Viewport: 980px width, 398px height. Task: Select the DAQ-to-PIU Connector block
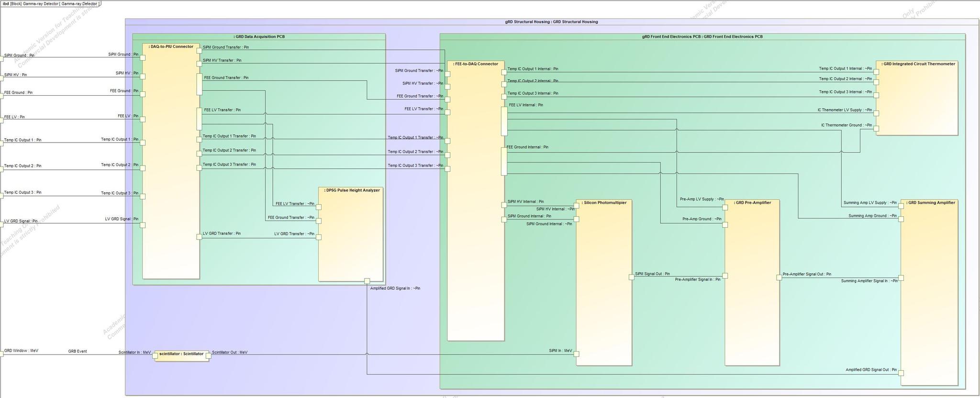pyautogui.click(x=171, y=161)
